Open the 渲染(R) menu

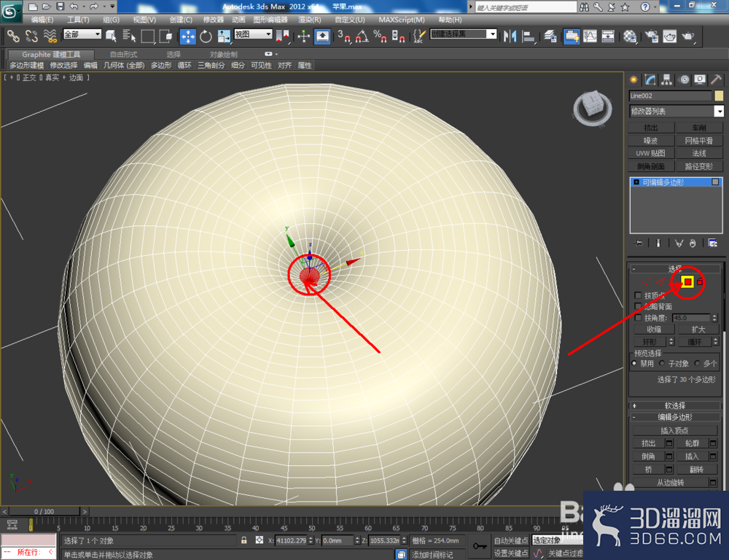tap(310, 20)
